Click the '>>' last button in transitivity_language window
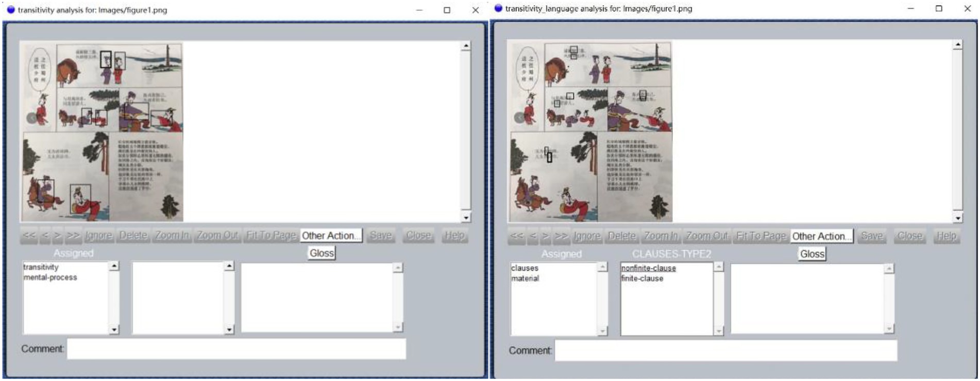Image resolution: width=980 pixels, height=381 pixels. [561, 236]
